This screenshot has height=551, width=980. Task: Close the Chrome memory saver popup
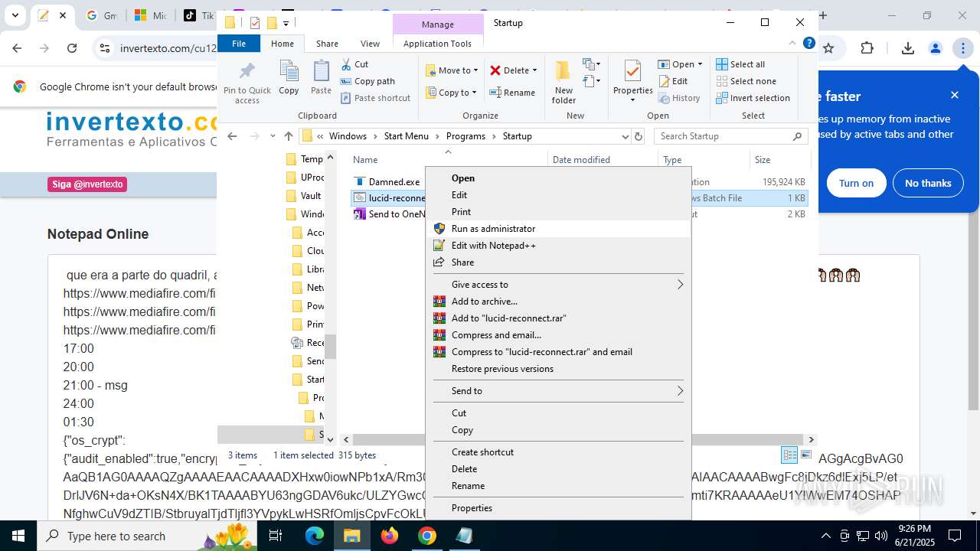click(955, 96)
